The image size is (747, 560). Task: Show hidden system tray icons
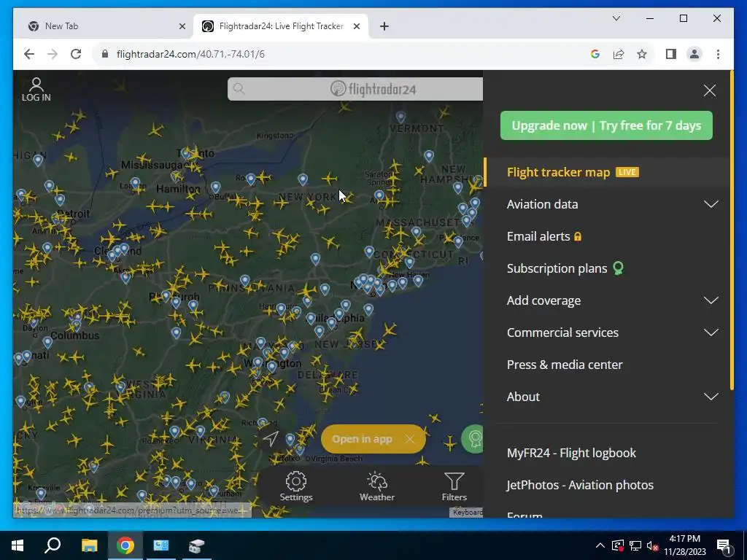pos(600,545)
